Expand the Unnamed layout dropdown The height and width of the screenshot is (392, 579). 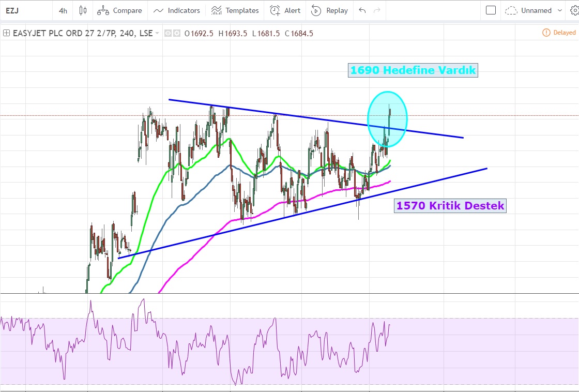coord(534,10)
